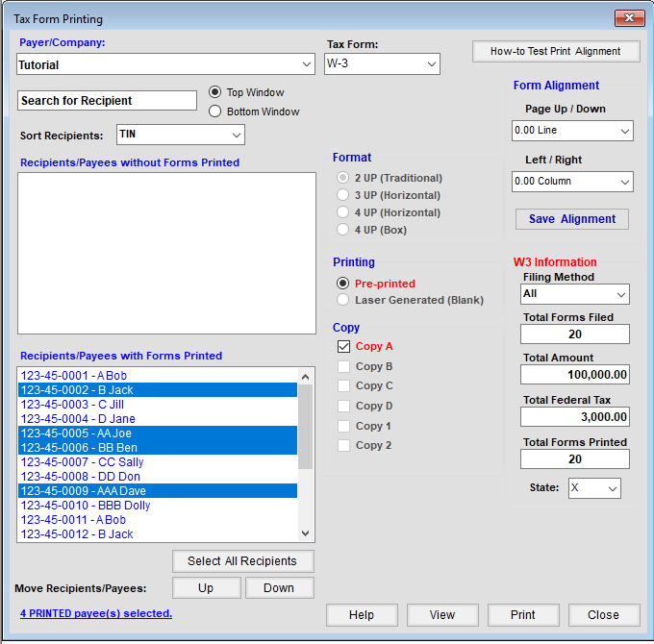Open the State dropdown showing X
The width and height of the screenshot is (654, 644).
pyautogui.click(x=594, y=488)
